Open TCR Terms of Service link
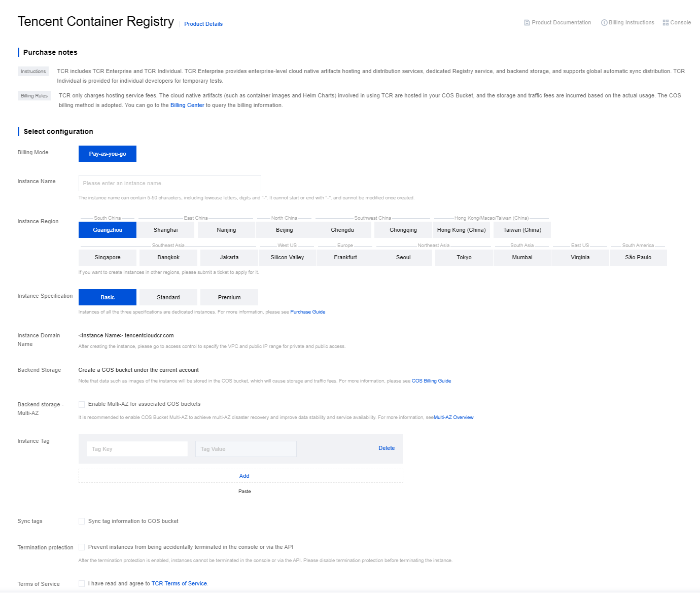700x593 pixels. click(x=179, y=584)
